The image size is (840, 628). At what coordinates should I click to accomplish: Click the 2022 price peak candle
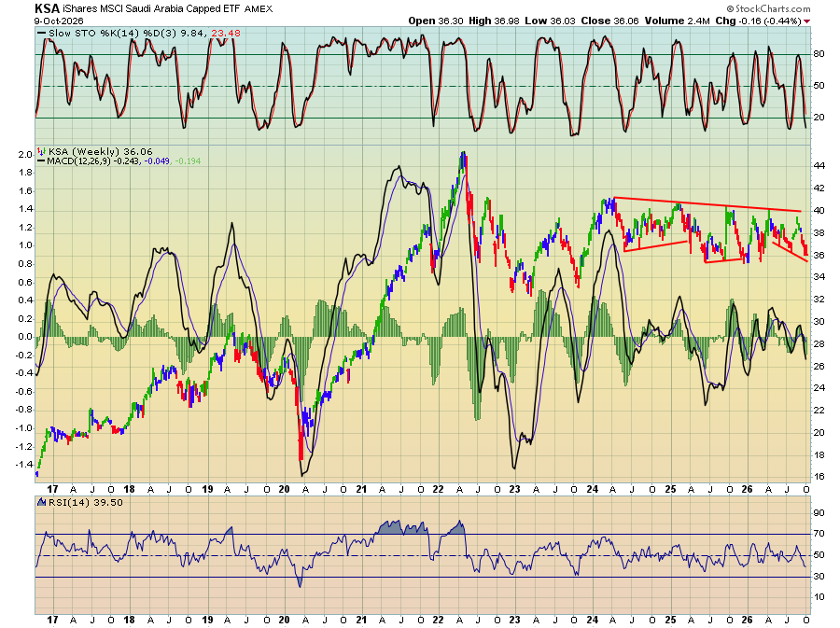[x=463, y=160]
